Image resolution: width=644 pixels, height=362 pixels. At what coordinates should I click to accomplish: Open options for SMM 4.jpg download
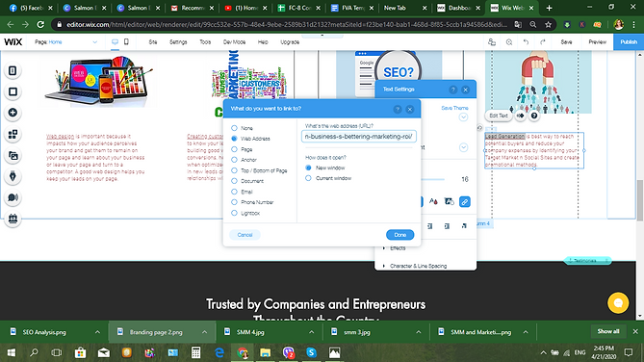pos(311,332)
